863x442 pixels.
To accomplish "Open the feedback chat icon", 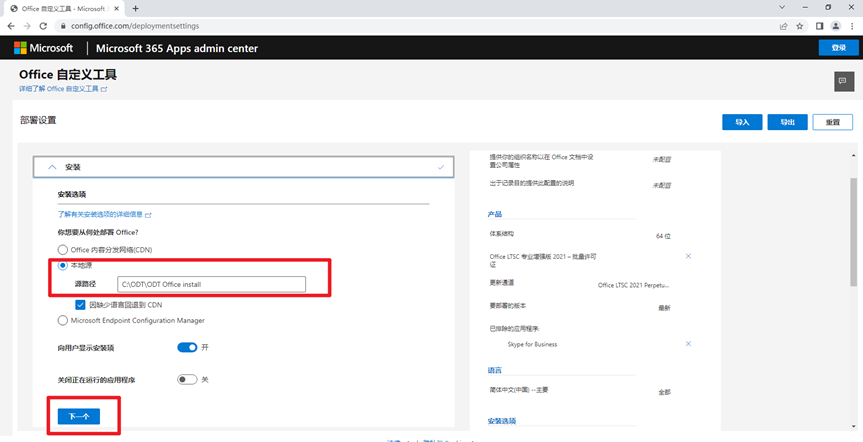I will [842, 81].
